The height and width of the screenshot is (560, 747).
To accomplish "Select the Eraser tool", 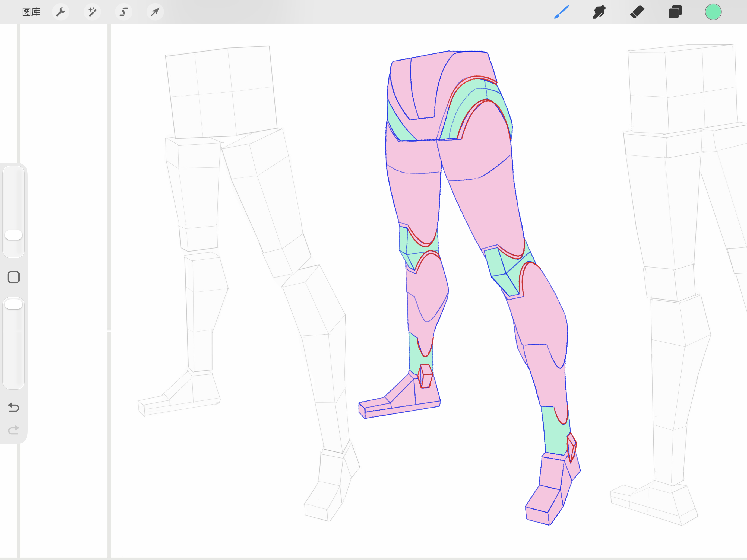I will pyautogui.click(x=637, y=12).
